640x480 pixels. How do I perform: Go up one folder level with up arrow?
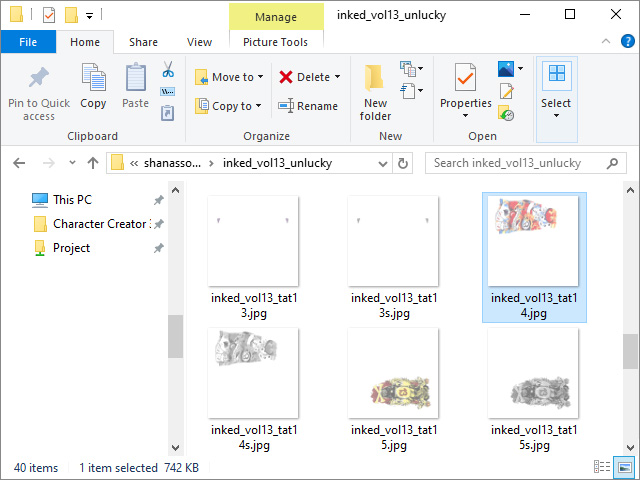pos(93,163)
